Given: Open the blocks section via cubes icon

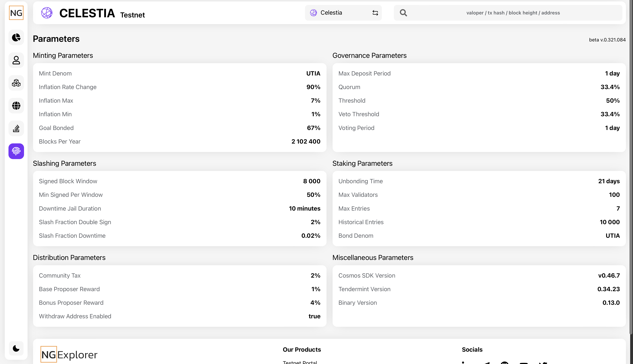Looking at the screenshot, I should (16, 83).
